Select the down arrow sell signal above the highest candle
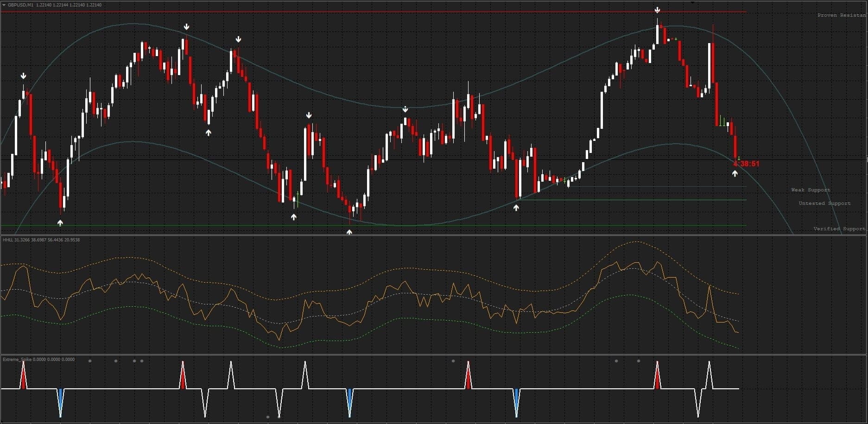This screenshot has height=424, width=868. coord(657,8)
